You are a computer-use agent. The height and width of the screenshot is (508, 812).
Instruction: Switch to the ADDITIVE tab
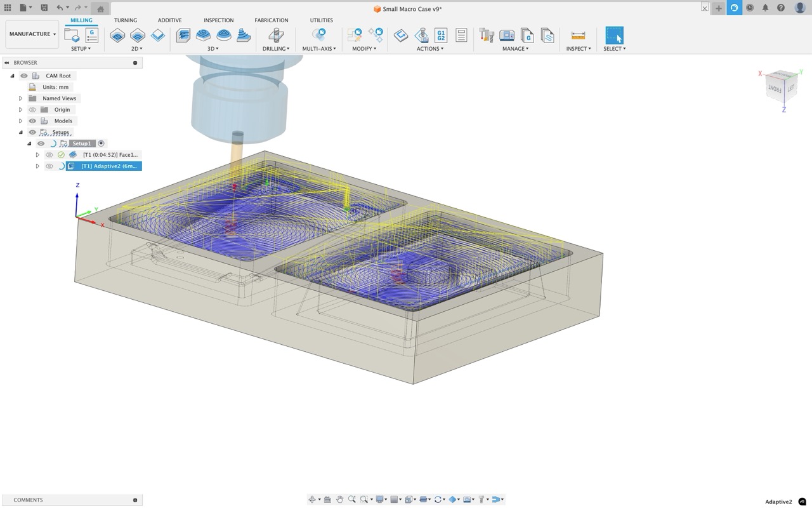(169, 20)
